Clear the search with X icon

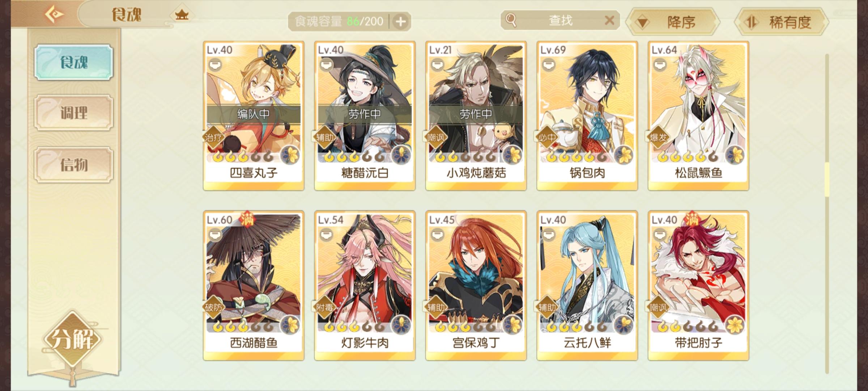tap(609, 20)
